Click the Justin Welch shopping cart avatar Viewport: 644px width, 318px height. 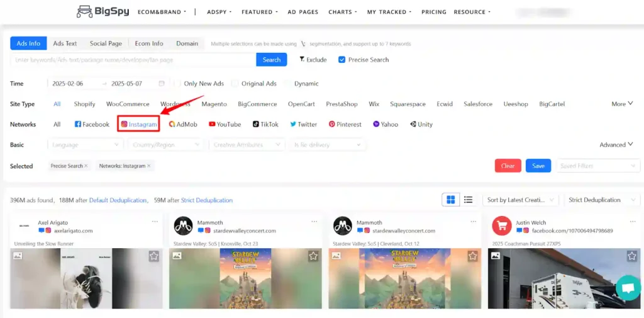tap(502, 226)
